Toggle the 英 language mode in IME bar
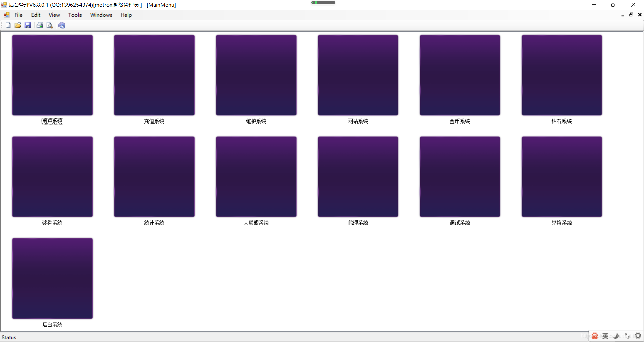This screenshot has height=342, width=644. point(605,336)
